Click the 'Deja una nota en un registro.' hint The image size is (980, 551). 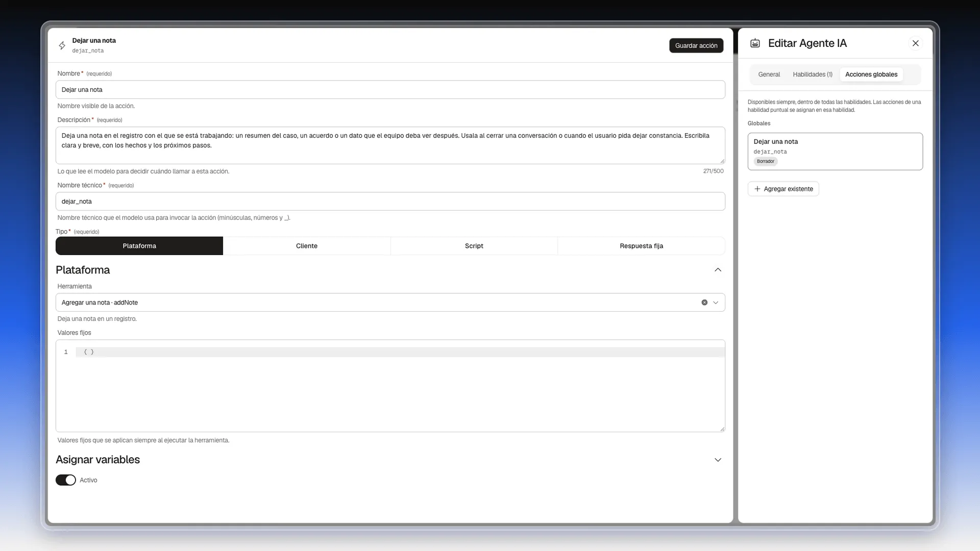(97, 319)
